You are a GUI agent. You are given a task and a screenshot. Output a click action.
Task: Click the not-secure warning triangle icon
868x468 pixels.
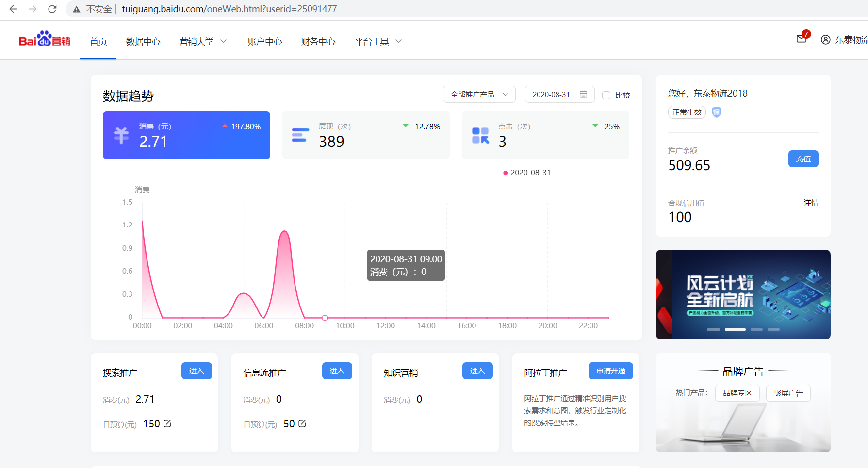tap(77, 9)
